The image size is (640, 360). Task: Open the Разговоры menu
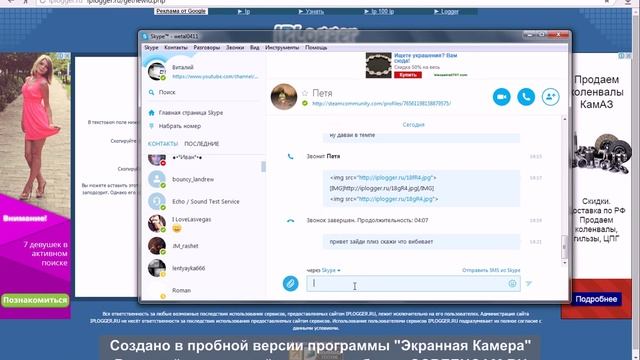point(207,48)
